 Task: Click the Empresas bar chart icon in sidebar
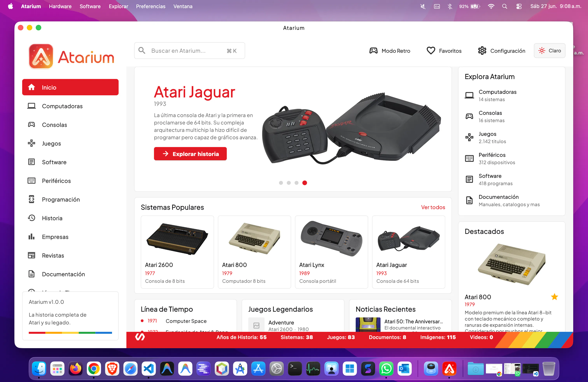pyautogui.click(x=31, y=237)
